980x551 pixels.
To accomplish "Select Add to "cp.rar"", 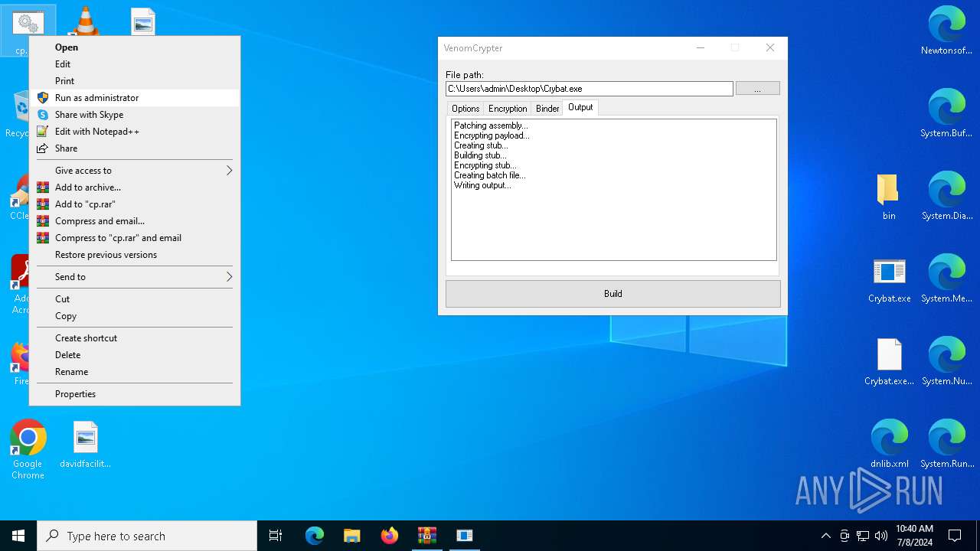I will 135,204.
